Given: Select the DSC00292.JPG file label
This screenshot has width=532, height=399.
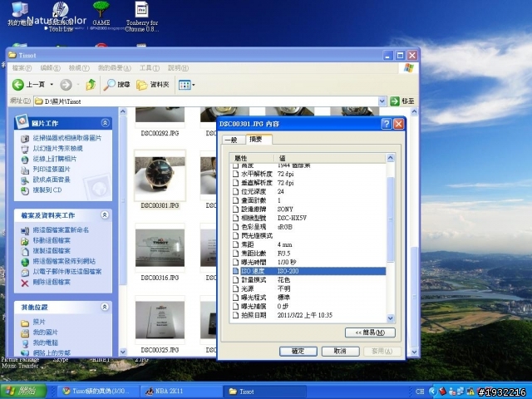Looking at the screenshot, I should click(160, 133).
